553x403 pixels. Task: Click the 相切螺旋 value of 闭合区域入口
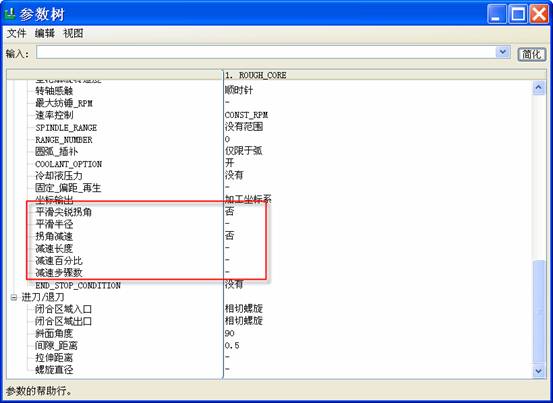(x=244, y=309)
